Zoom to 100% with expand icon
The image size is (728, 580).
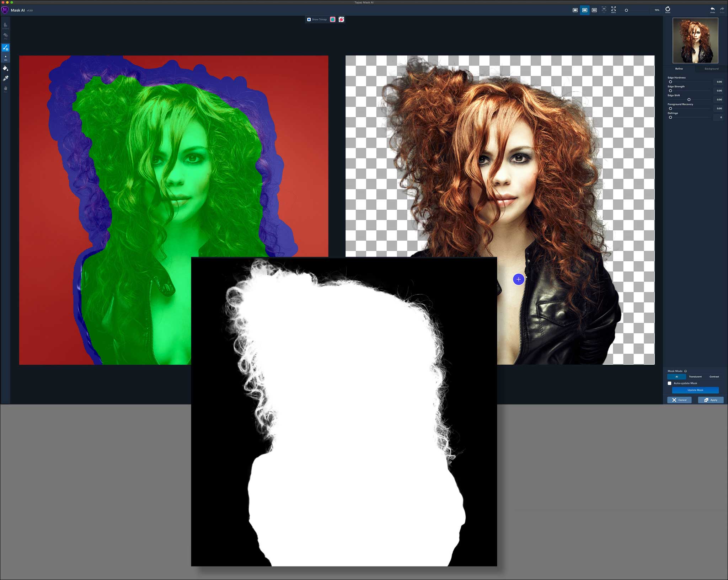click(614, 9)
